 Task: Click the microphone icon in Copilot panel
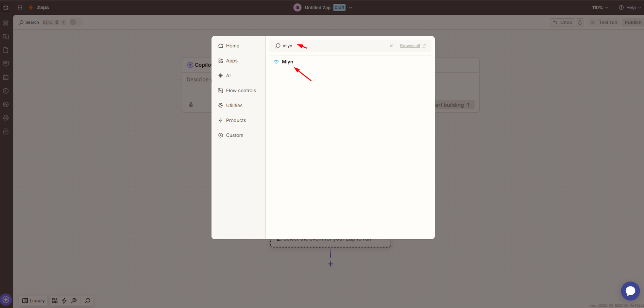click(x=191, y=105)
